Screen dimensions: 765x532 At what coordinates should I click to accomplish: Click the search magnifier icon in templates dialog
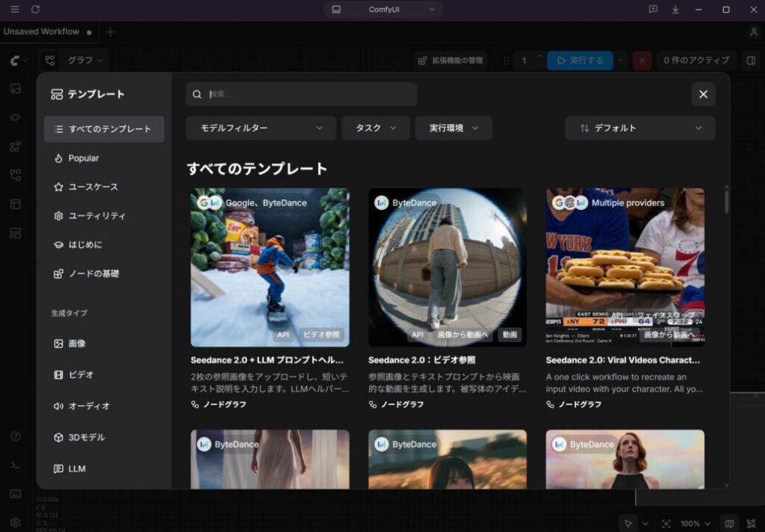pyautogui.click(x=196, y=94)
